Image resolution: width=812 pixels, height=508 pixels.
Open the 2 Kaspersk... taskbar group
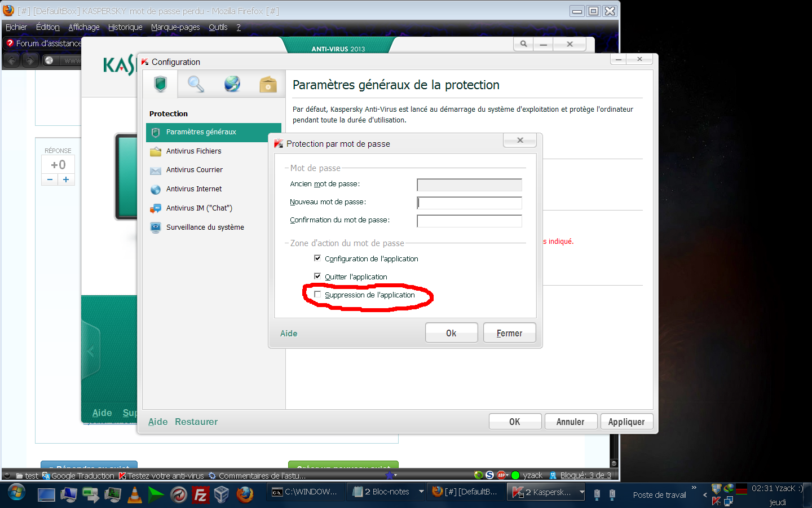pos(547,492)
